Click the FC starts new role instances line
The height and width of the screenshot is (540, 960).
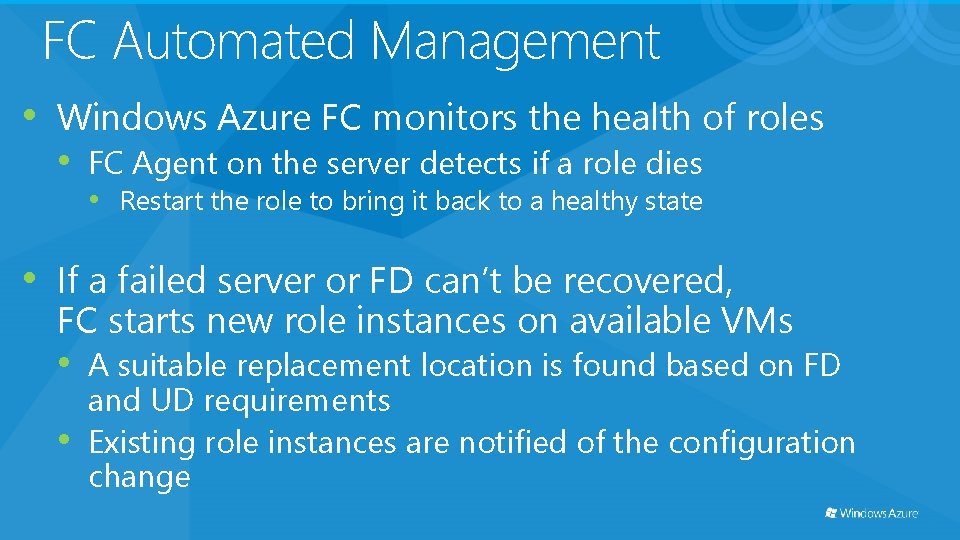point(425,320)
